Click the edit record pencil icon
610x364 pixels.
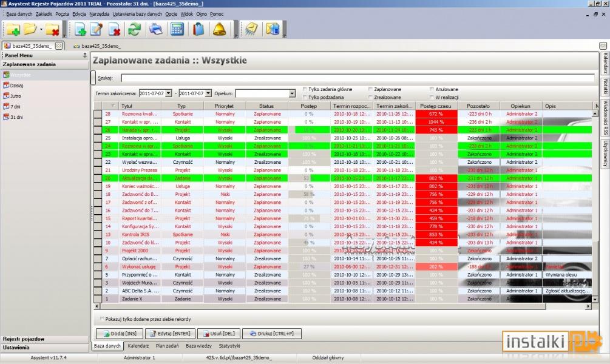(x=97, y=29)
